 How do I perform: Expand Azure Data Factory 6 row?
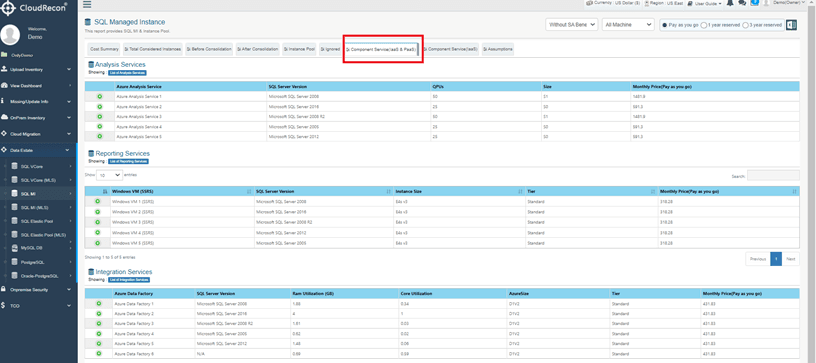pyautogui.click(x=99, y=354)
